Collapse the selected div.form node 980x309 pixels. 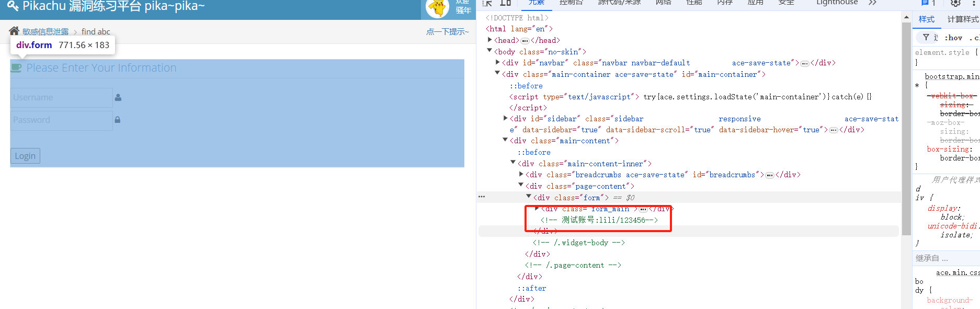click(529, 197)
